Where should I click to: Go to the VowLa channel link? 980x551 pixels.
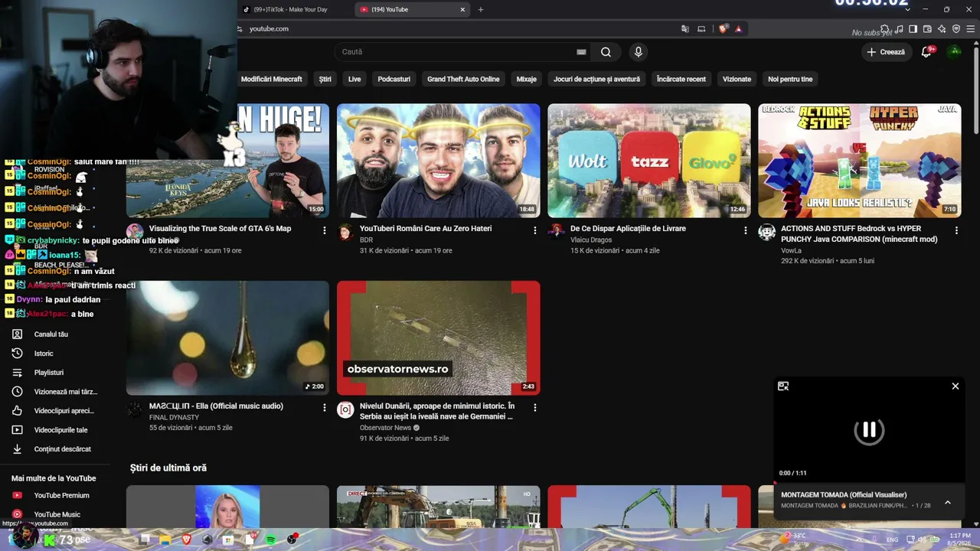click(x=791, y=250)
